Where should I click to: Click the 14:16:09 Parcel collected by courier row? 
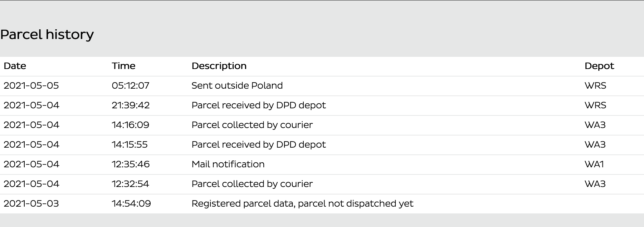[x=322, y=125]
